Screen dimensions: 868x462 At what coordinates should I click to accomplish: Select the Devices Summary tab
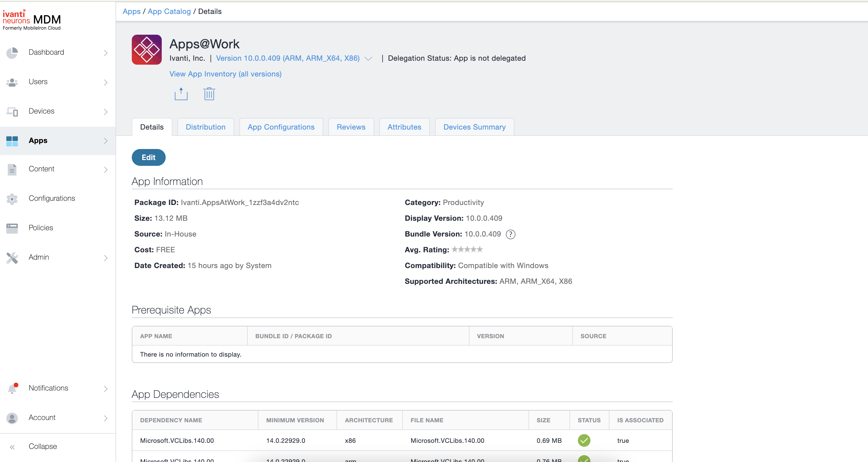click(x=474, y=127)
